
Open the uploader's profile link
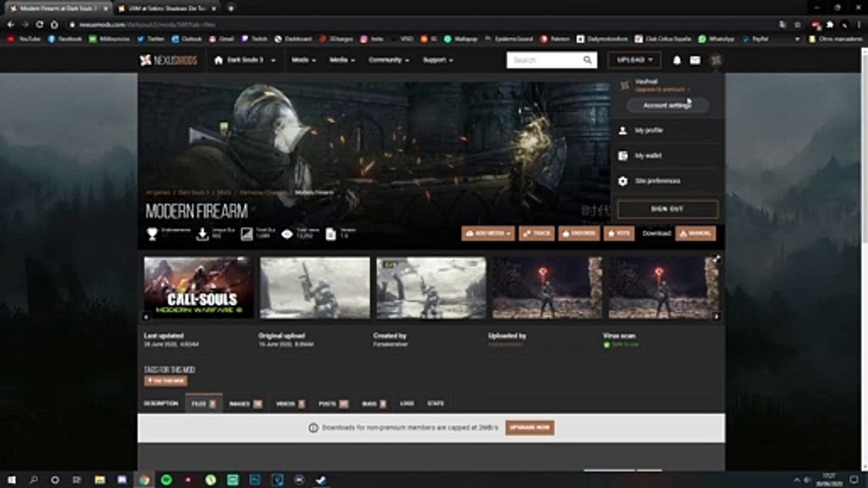[x=506, y=344]
